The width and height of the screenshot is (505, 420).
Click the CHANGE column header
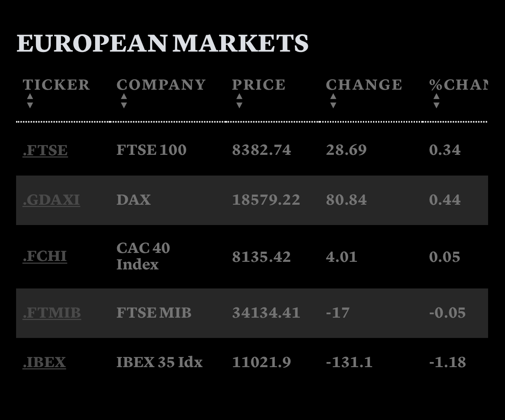click(x=364, y=85)
